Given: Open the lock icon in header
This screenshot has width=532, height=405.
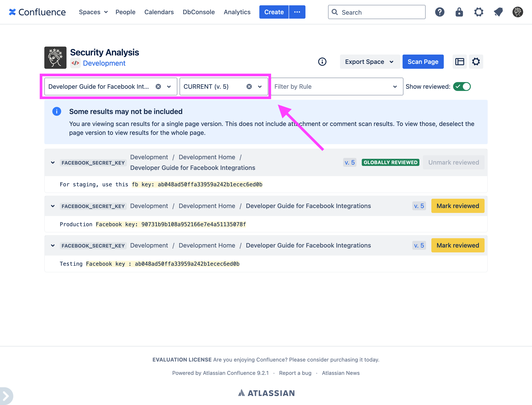Looking at the screenshot, I should point(459,12).
